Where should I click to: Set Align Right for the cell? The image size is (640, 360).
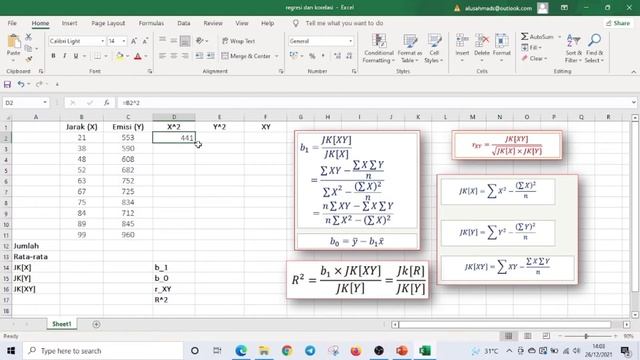point(185,56)
